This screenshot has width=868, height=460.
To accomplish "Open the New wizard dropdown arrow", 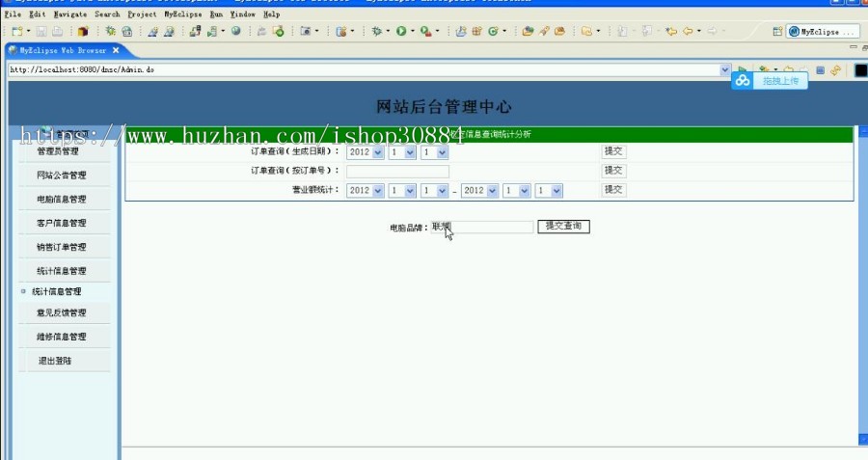I will (28, 32).
